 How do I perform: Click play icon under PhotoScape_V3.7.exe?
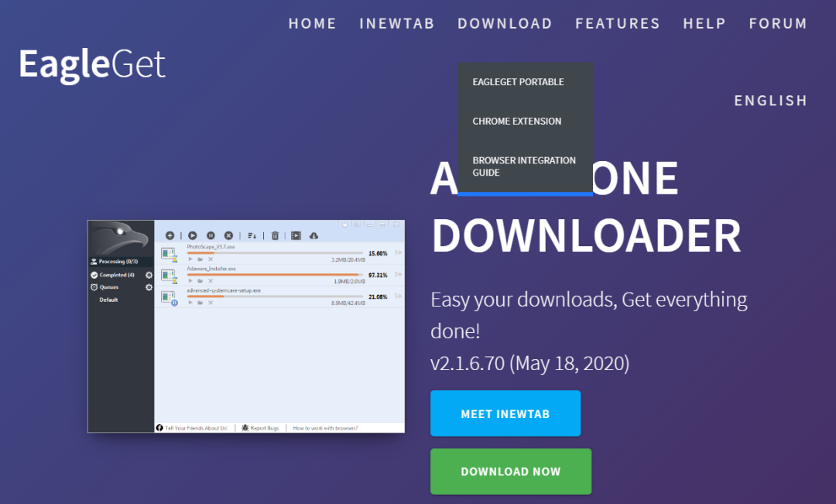coord(190,259)
